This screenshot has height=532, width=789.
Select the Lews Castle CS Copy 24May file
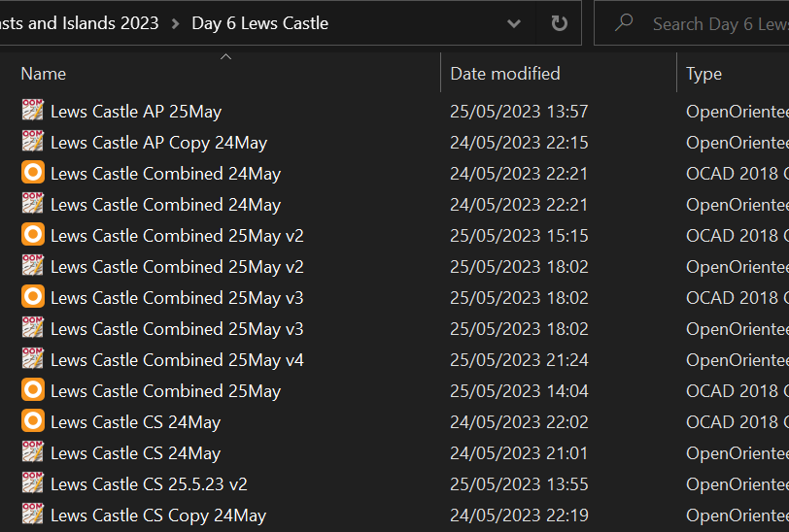click(x=158, y=515)
